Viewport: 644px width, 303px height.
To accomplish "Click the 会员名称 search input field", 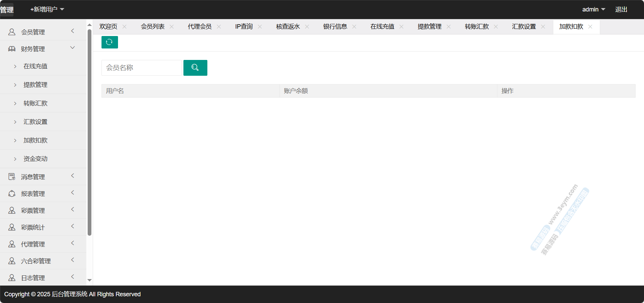I will coord(142,68).
